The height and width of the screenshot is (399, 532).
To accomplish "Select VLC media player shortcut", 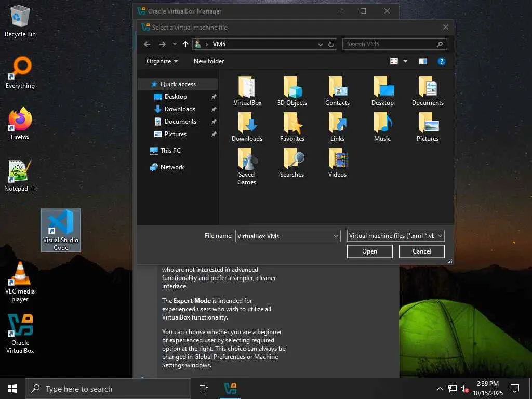I will 20,282.
